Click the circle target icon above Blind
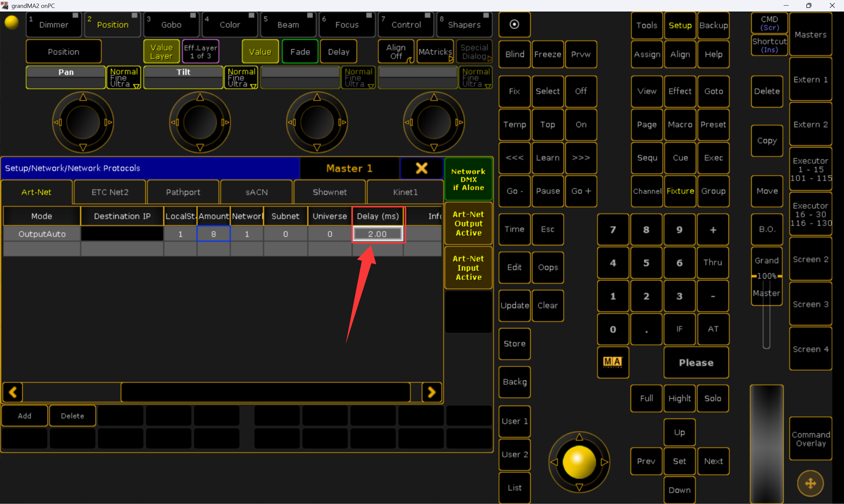 514,24
